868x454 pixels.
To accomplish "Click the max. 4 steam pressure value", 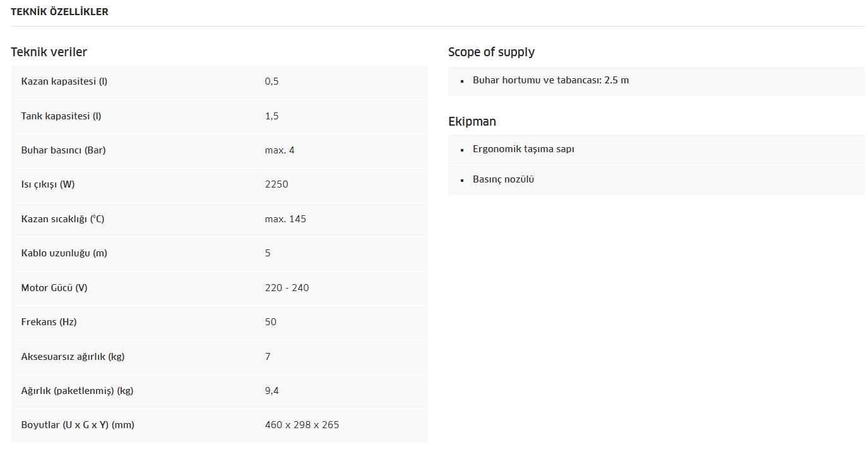I will click(280, 150).
